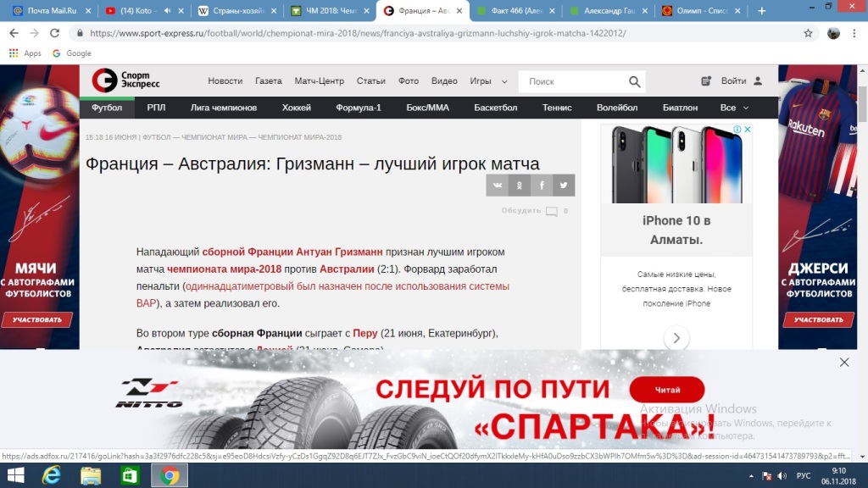Open the Chrome three-dot menu

(854, 33)
